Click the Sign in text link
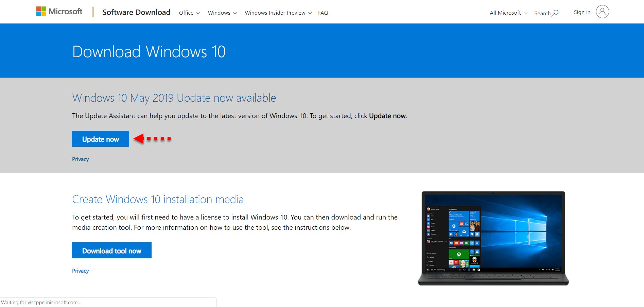The width and height of the screenshot is (644, 307). click(582, 12)
